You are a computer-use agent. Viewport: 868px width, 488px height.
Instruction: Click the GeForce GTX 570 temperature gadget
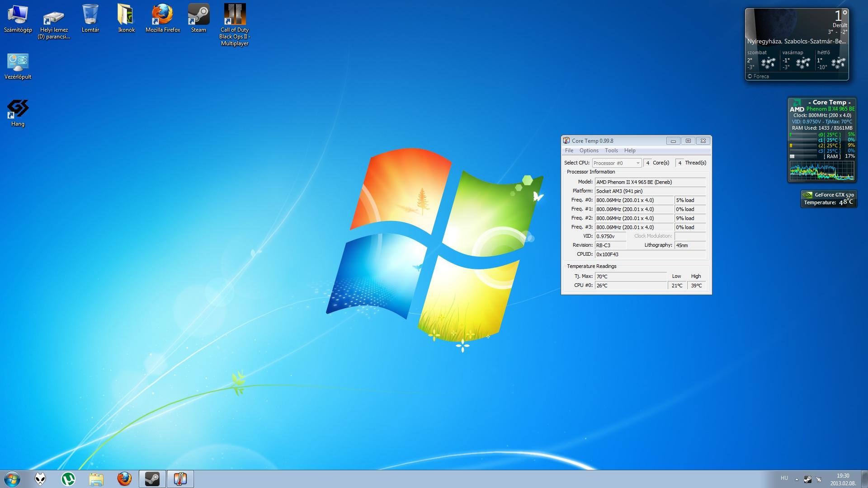click(x=828, y=199)
